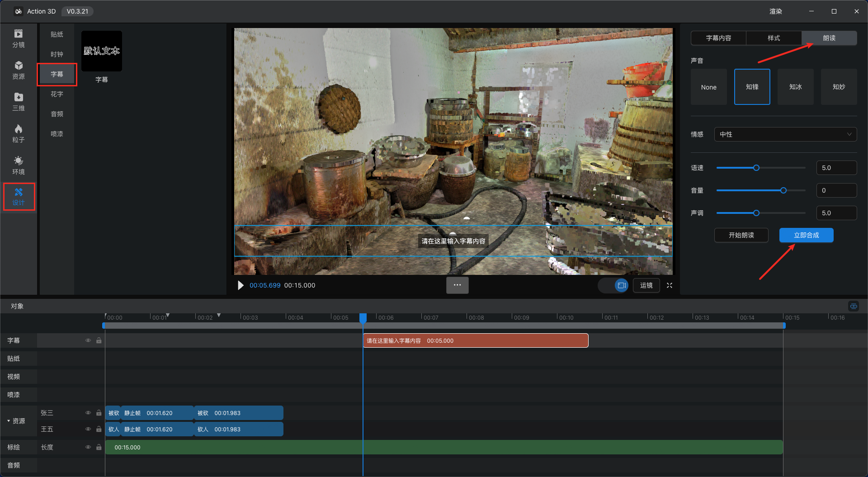Open the 渲染 render menu
The image size is (868, 477).
point(776,11)
